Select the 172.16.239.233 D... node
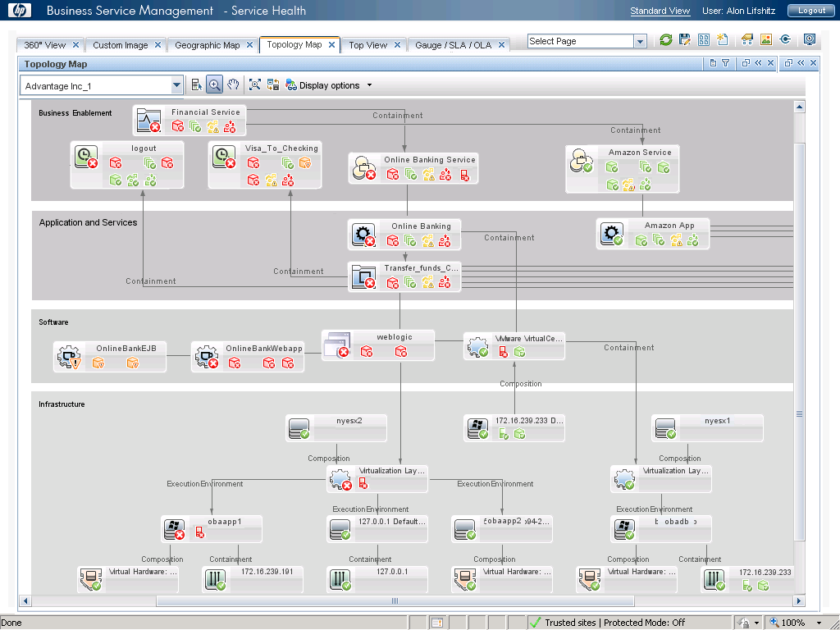 point(514,428)
